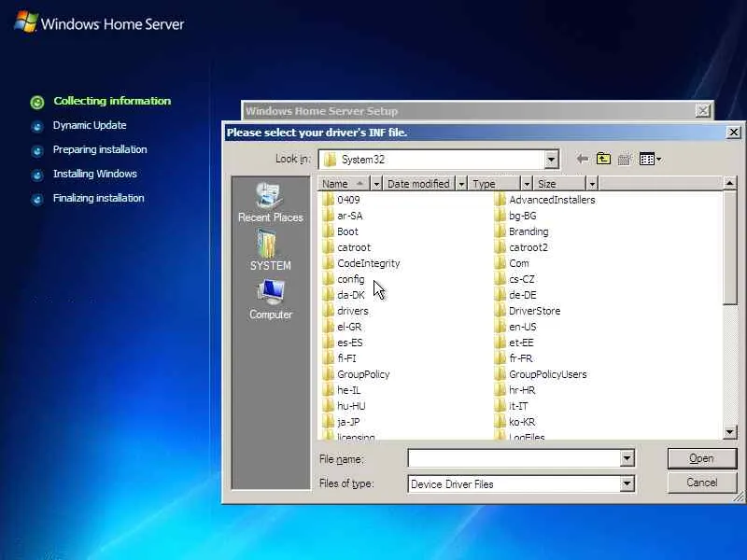Select the SYSTEM places shortcut
Screen dimensions: 747x560
coord(270,250)
